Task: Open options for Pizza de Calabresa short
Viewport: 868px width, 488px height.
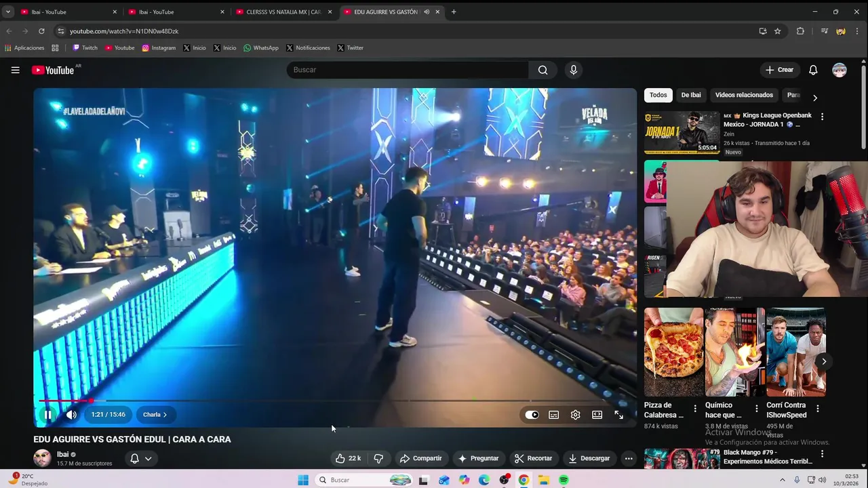Action: pyautogui.click(x=695, y=409)
